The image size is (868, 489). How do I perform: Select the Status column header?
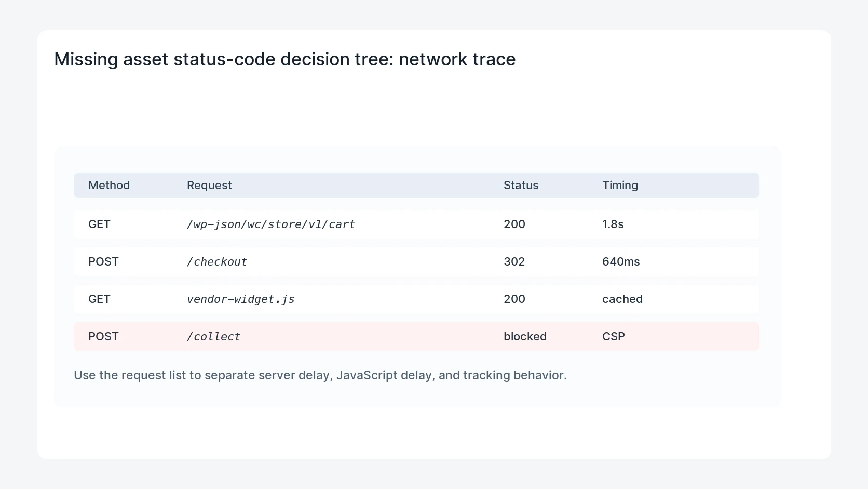coord(521,186)
